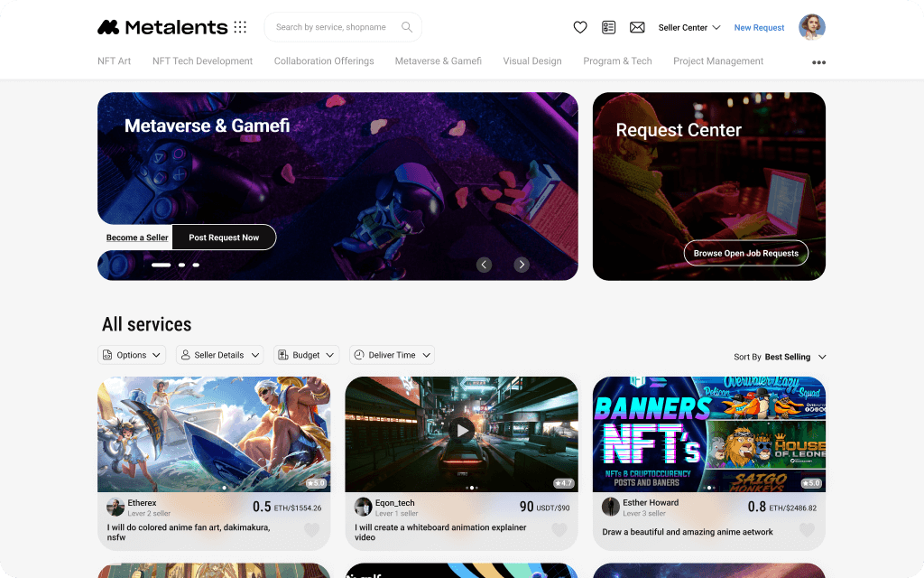Open the nine-dot grid menu beside logo
This screenshot has width=924, height=578.
point(240,27)
